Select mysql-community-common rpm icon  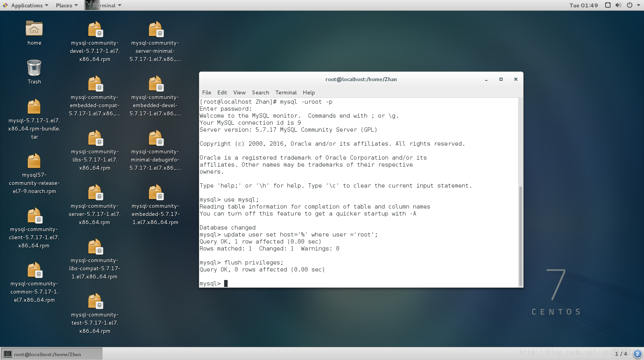click(x=34, y=270)
